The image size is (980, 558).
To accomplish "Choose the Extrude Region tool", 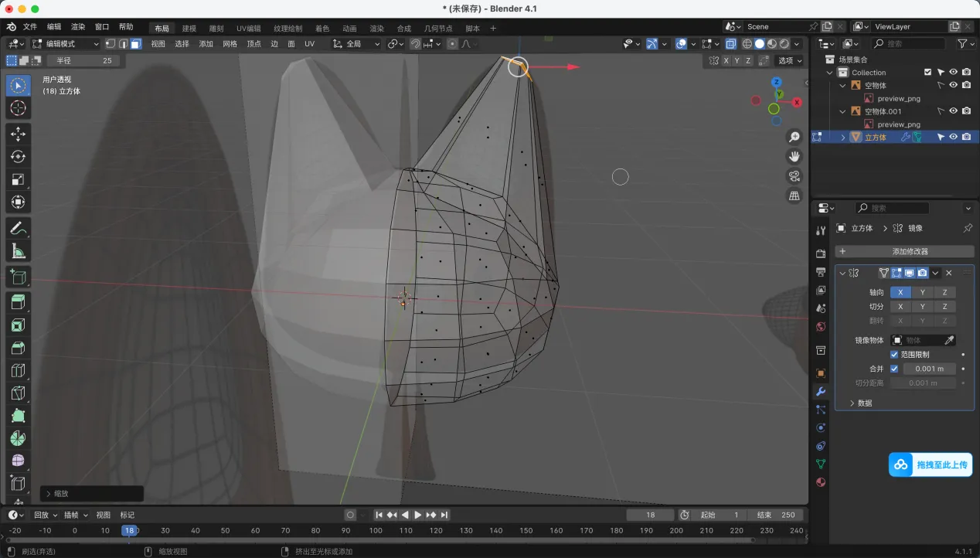I will point(19,302).
